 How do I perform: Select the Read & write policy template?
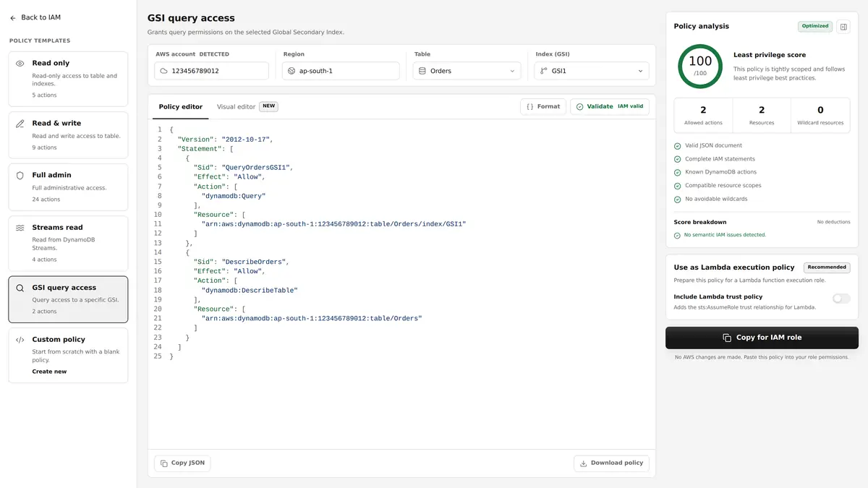(x=68, y=134)
